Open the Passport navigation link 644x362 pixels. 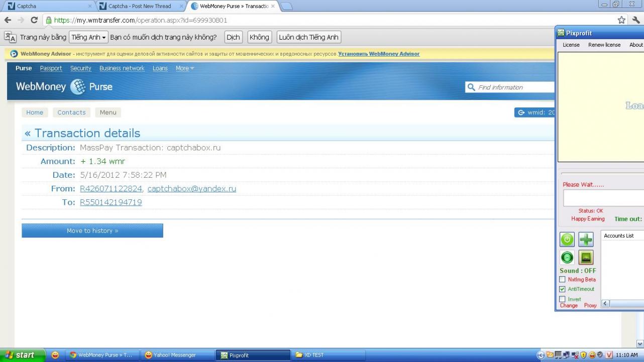coord(51,68)
